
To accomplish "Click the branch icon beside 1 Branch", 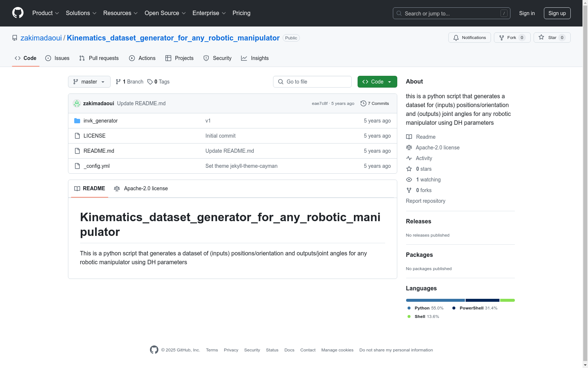I will point(118,82).
